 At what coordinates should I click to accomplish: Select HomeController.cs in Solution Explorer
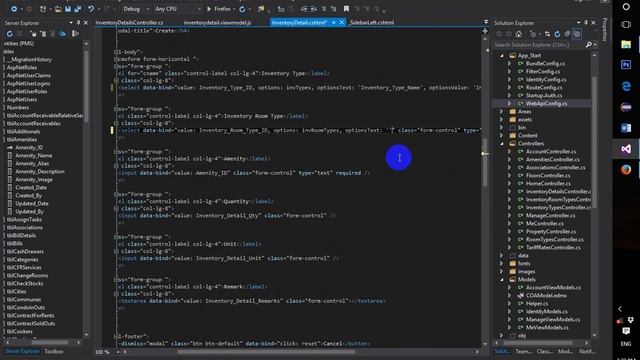pos(548,184)
